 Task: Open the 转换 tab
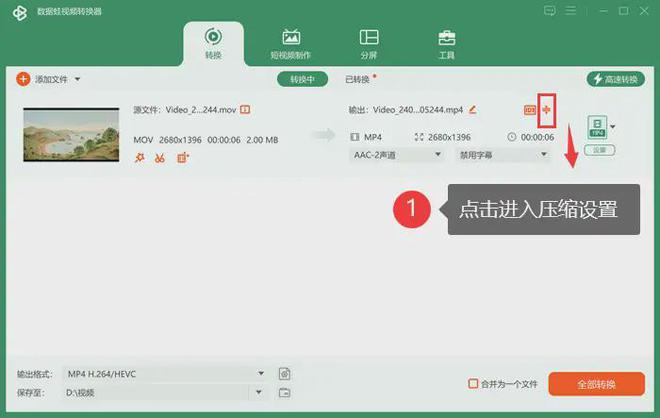[213, 44]
